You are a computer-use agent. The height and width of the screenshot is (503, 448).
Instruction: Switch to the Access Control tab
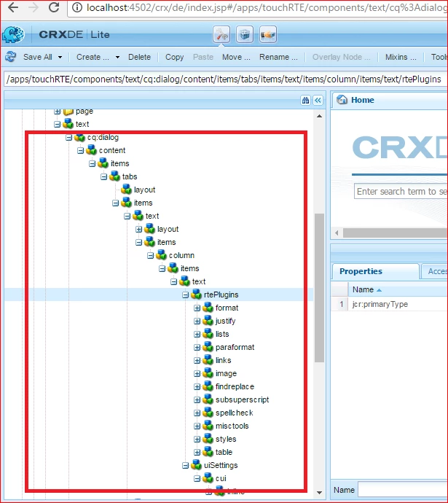click(x=435, y=271)
